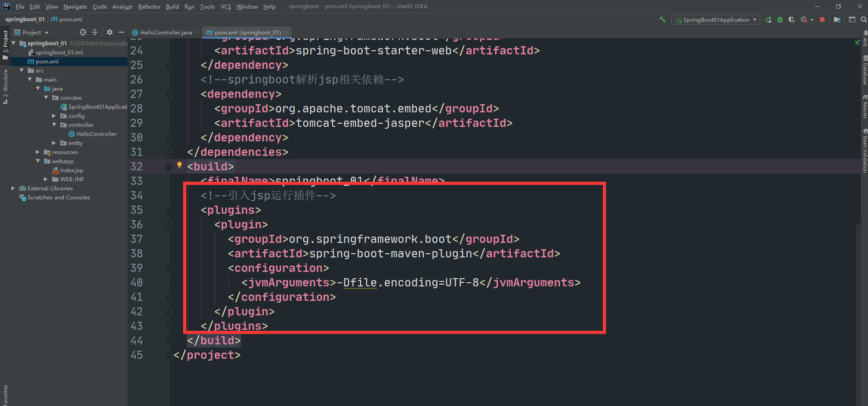Toggle the Structure tool window tab
Screen dimensions: 868x406
pos(5,86)
